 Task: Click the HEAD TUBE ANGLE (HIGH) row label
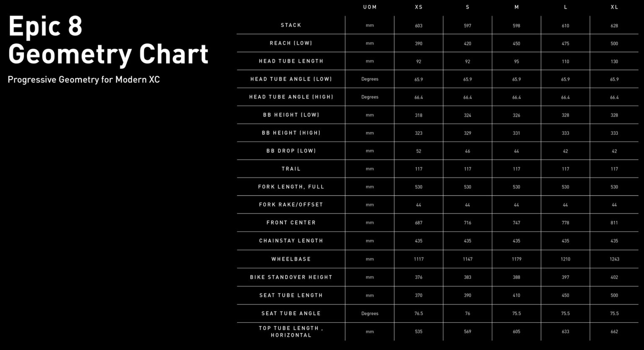pos(291,97)
